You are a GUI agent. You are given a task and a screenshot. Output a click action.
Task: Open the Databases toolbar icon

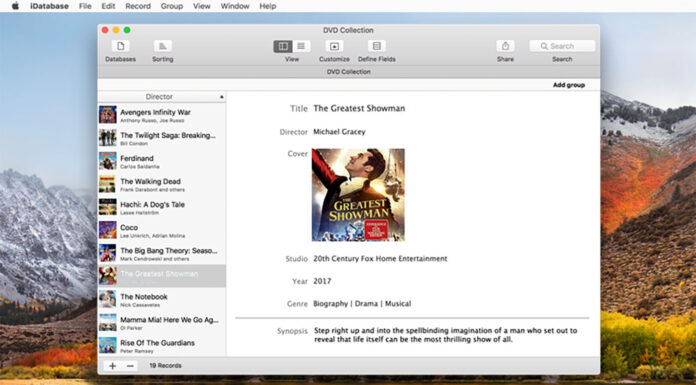coord(120,46)
